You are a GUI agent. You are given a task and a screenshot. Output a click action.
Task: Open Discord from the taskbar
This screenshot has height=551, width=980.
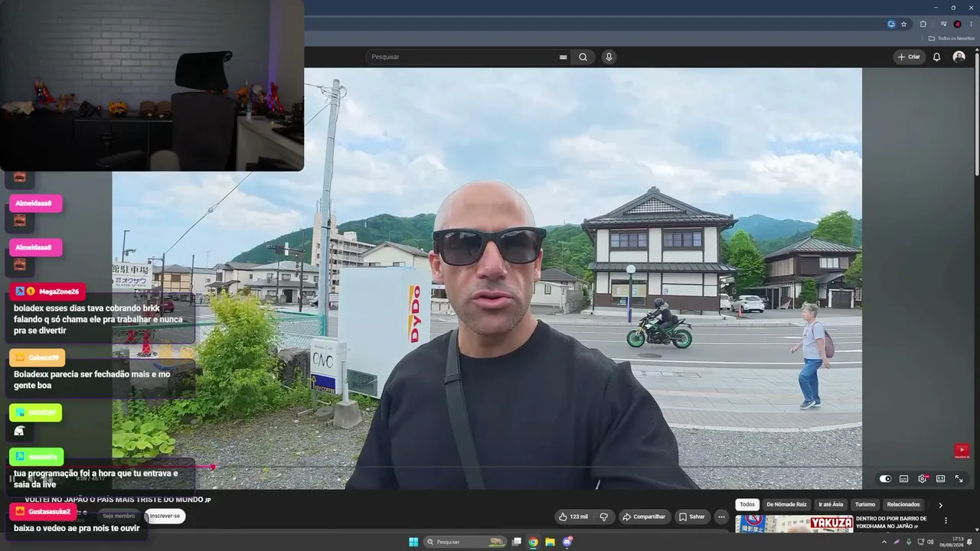tap(567, 542)
